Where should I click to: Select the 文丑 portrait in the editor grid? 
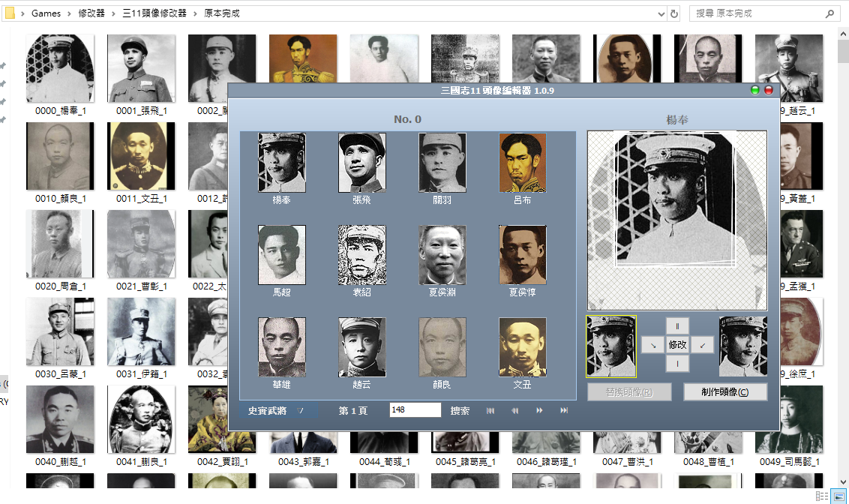523,347
